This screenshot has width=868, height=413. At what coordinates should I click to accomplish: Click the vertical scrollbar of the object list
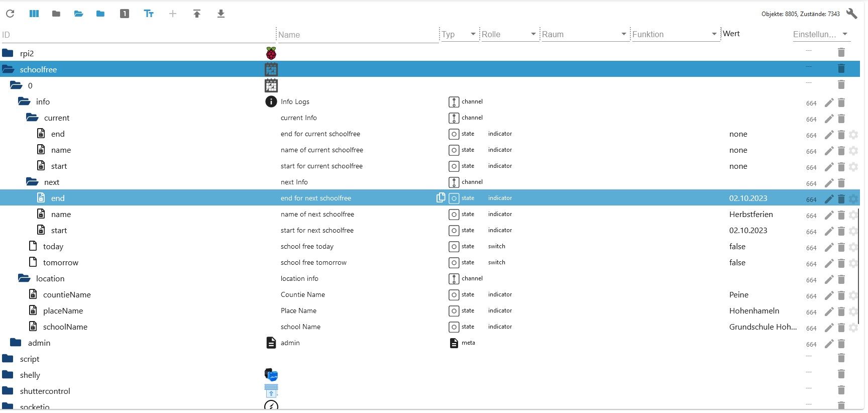coord(859,266)
